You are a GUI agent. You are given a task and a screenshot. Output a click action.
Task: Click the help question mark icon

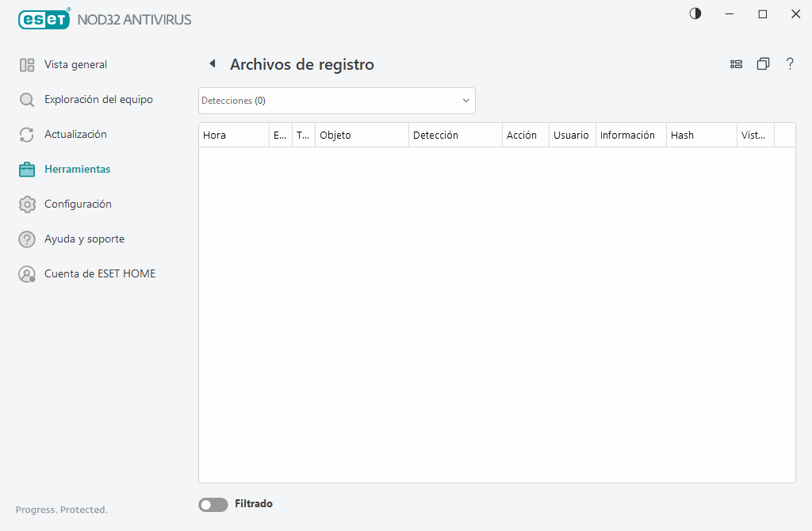790,64
